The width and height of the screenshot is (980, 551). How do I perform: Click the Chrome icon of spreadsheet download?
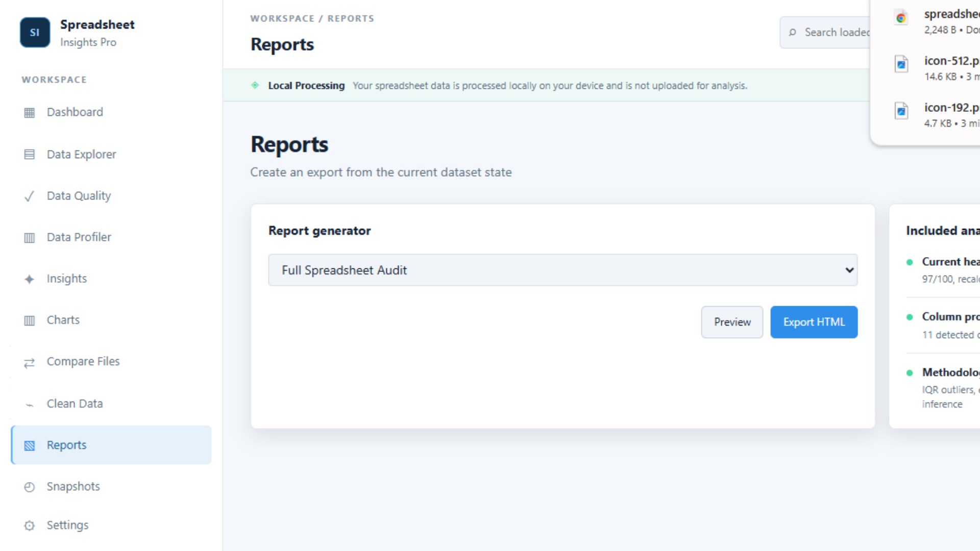coord(901,18)
